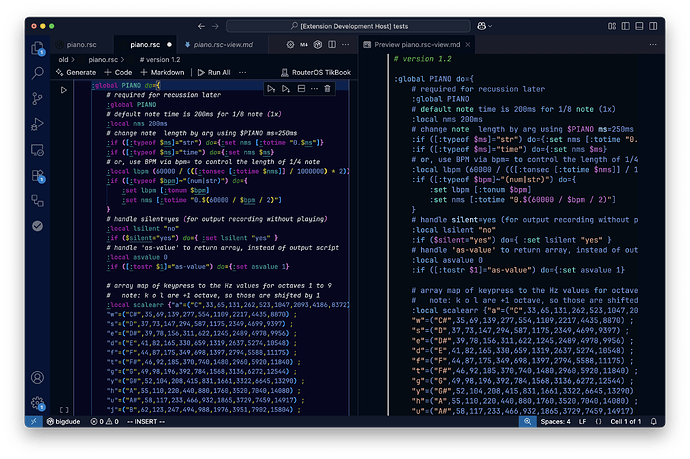Open the Manage gear icon
690x459 pixels.
38,403
